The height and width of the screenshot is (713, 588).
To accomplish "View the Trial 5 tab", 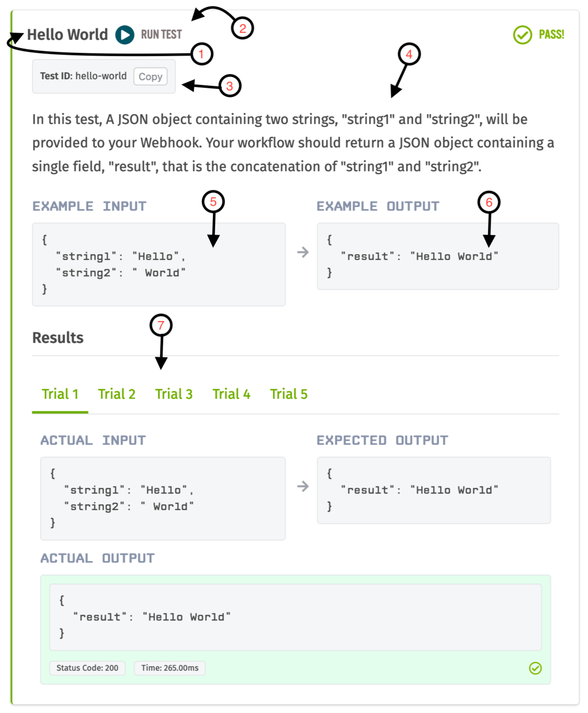I will pyautogui.click(x=289, y=394).
